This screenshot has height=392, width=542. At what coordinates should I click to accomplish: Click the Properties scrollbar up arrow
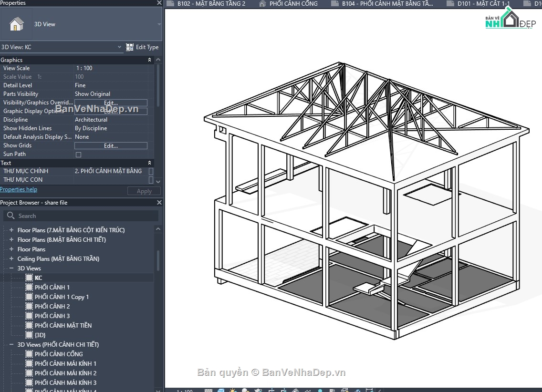(158, 60)
